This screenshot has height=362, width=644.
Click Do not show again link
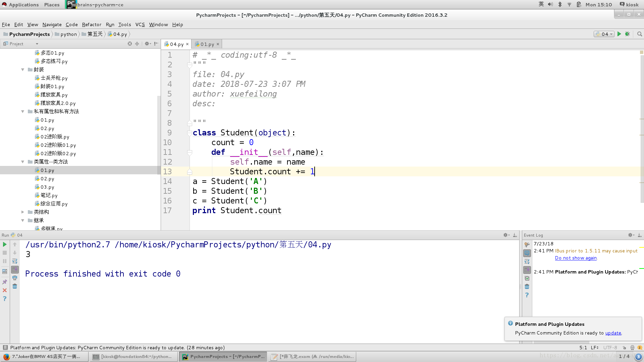point(576,257)
